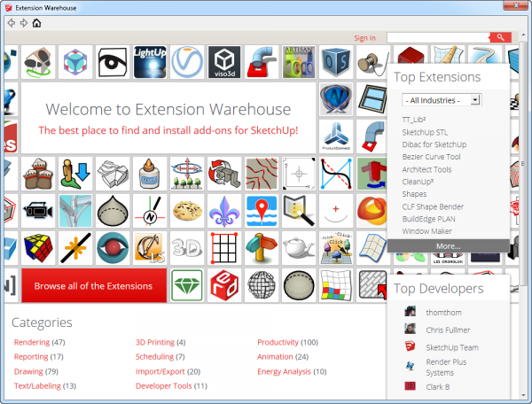The height and width of the screenshot is (404, 532).
Task: Open TT_Lib² in Top Extensions
Action: tap(413, 120)
